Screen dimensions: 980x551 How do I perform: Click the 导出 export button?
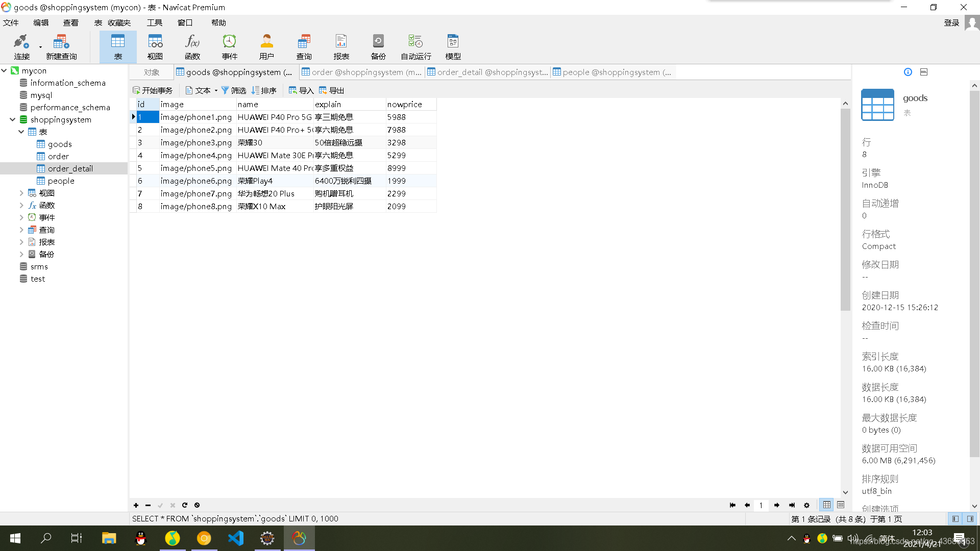pyautogui.click(x=332, y=90)
